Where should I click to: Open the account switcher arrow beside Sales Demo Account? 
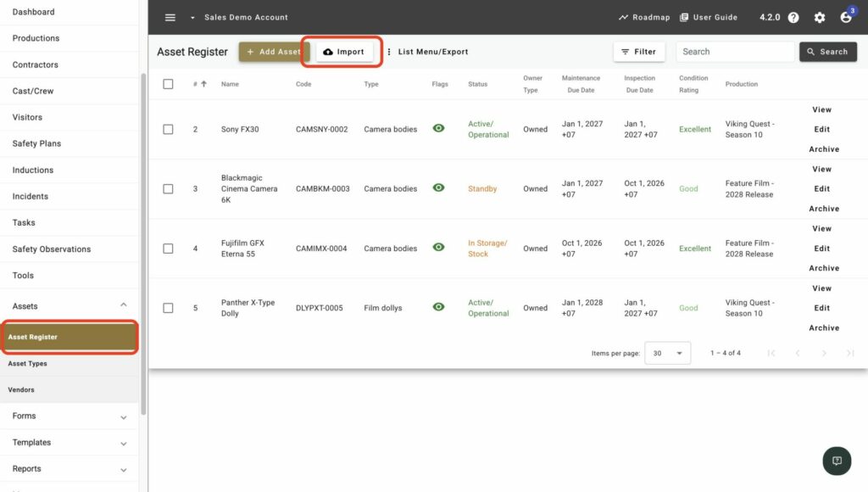pos(192,18)
